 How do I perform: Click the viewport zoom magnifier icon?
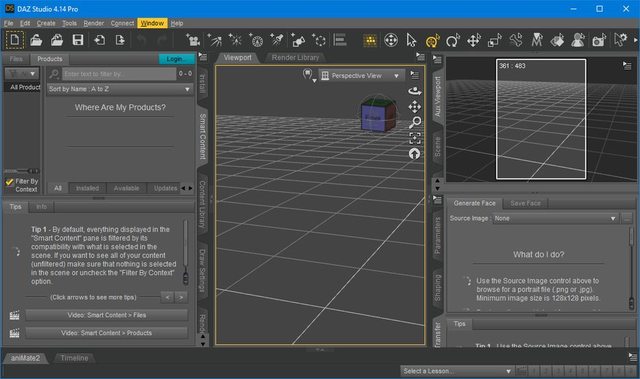click(x=415, y=122)
